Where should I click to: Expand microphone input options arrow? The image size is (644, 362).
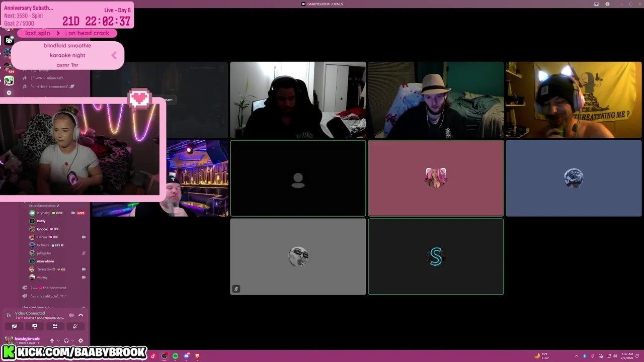coord(58,340)
